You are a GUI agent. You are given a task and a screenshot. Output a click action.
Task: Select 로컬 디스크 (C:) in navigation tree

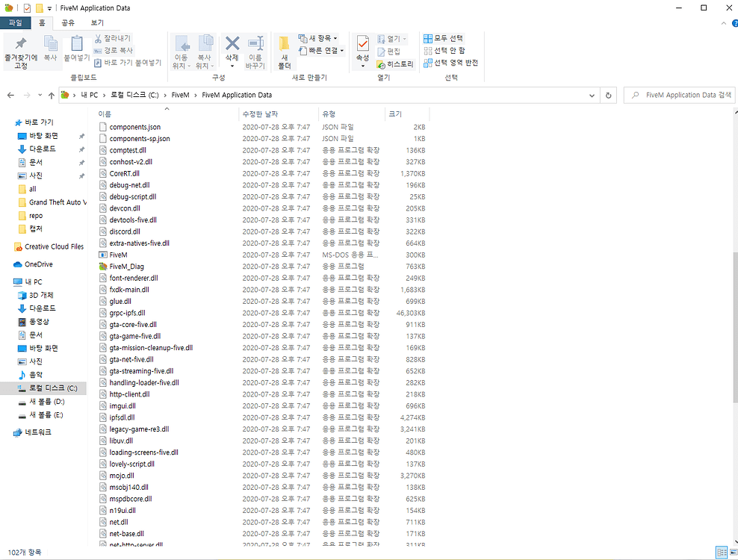point(44,388)
